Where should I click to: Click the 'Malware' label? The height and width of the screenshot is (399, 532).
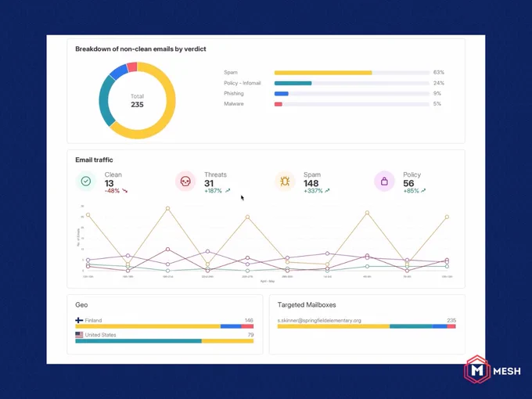tap(234, 104)
